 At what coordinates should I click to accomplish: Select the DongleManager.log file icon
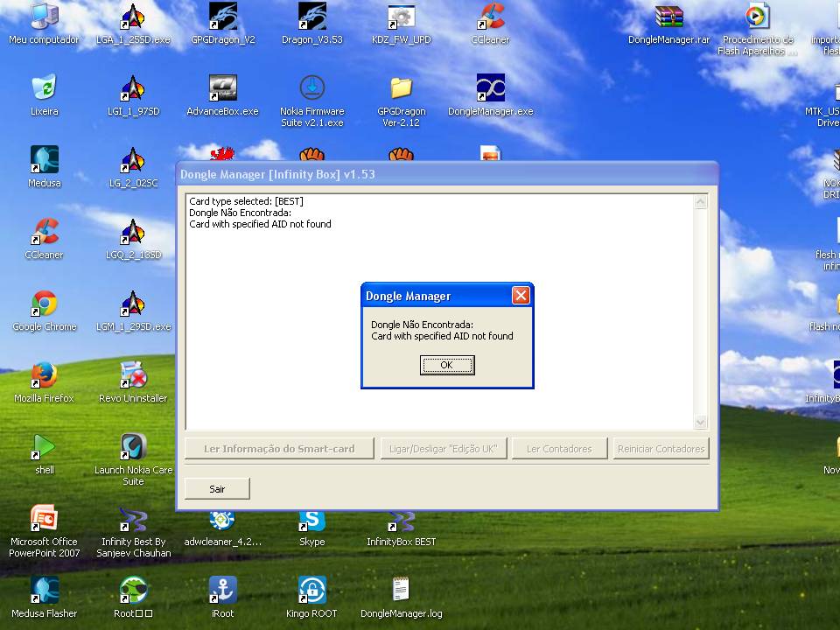401,591
